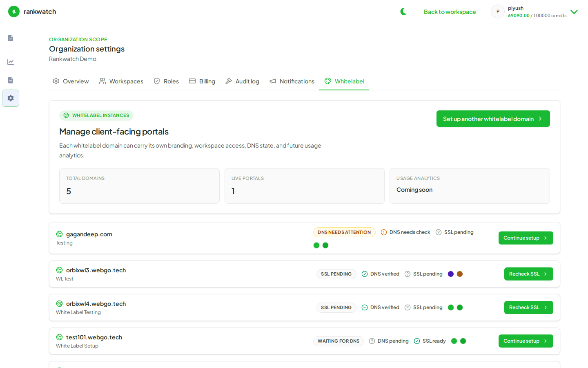Click first green color dot on orbixwl4 row
The height and width of the screenshot is (368, 588).
451,307
